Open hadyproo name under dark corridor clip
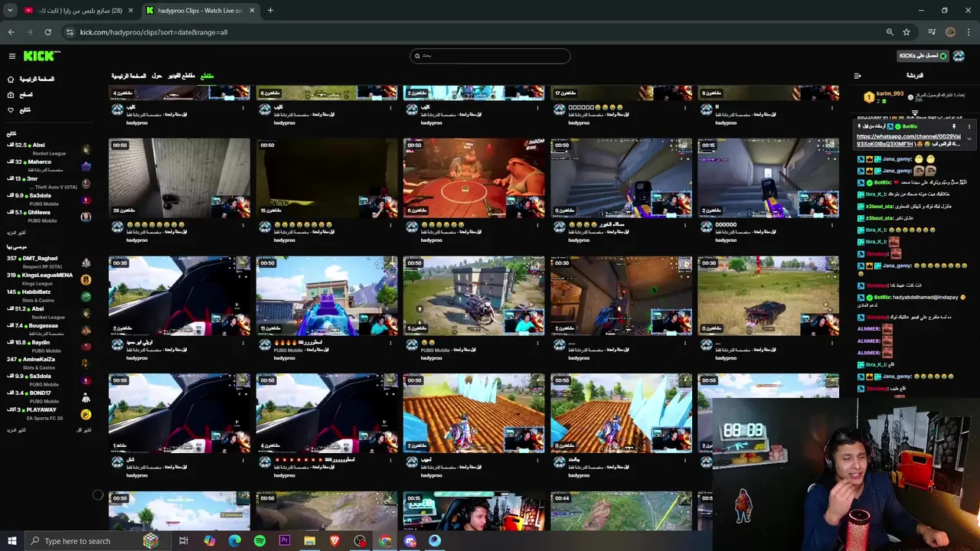980x551 pixels. pyautogui.click(x=137, y=240)
